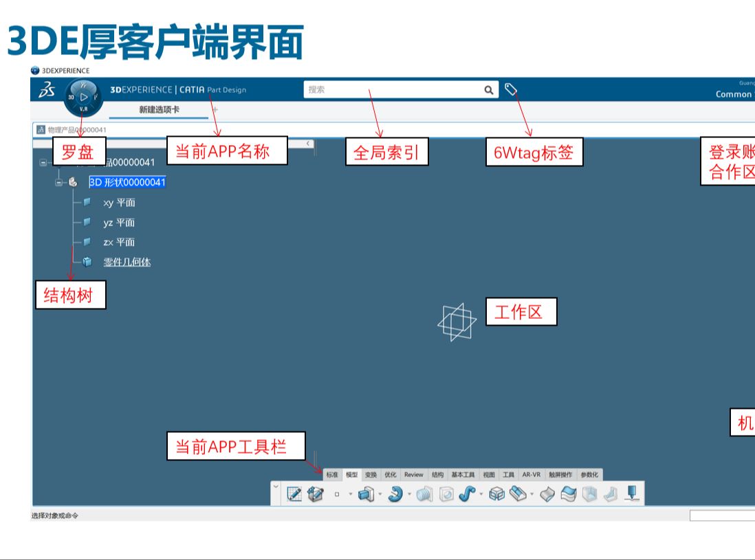Switch to the 模型 tab

351,475
